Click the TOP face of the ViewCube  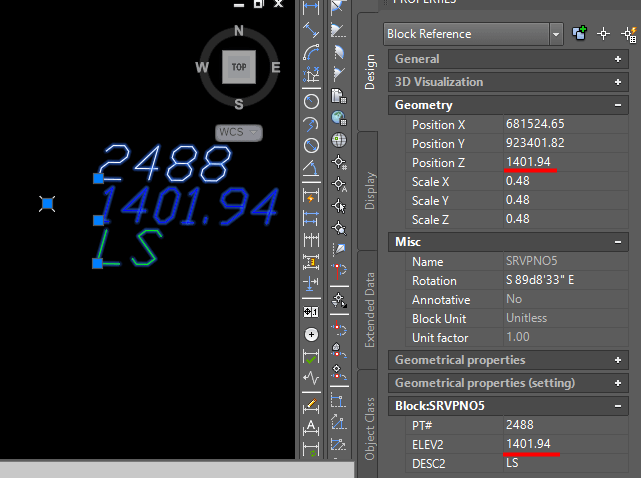coord(239,67)
